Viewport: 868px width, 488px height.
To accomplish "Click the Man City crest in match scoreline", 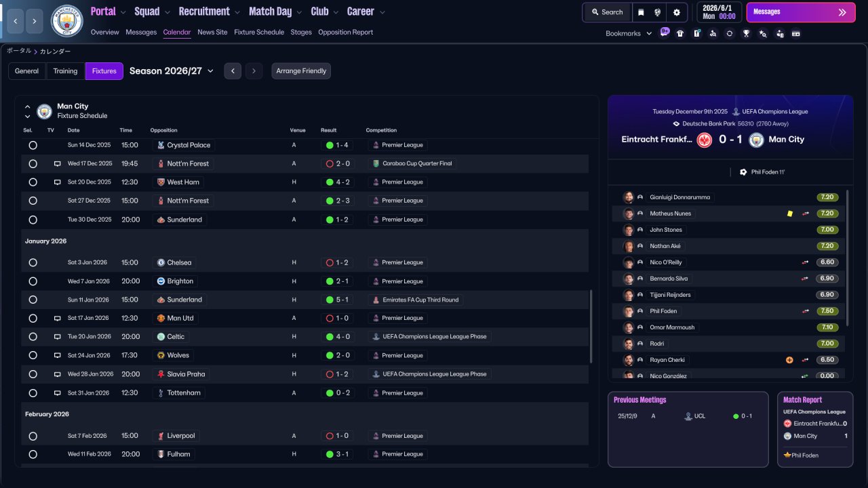I will pyautogui.click(x=757, y=140).
